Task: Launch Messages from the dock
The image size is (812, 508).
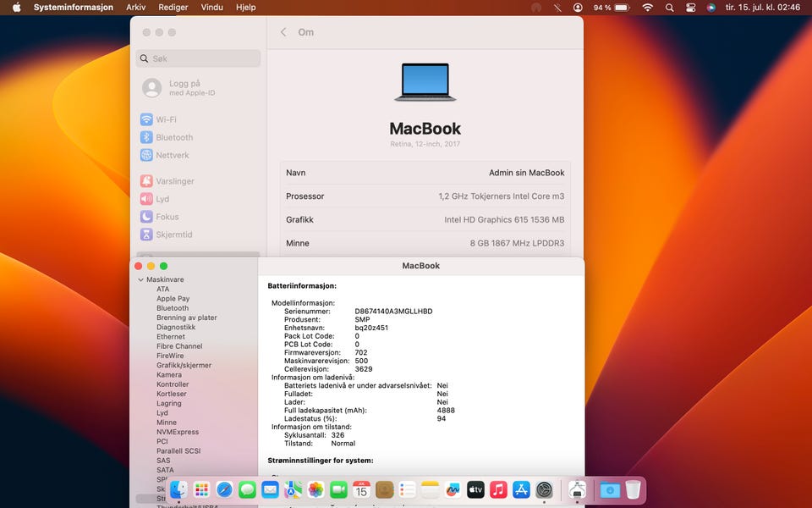Action: tap(247, 489)
